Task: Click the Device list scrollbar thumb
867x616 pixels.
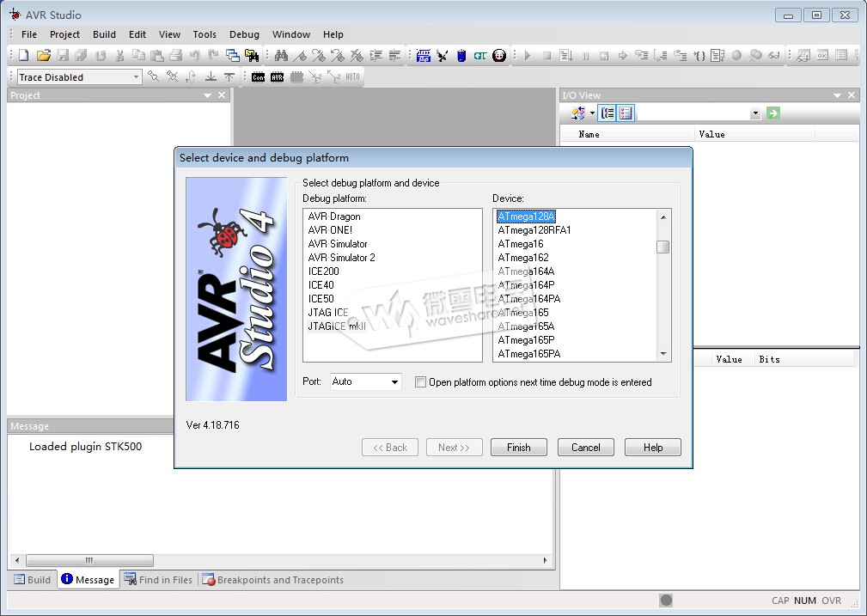Action: pos(662,247)
